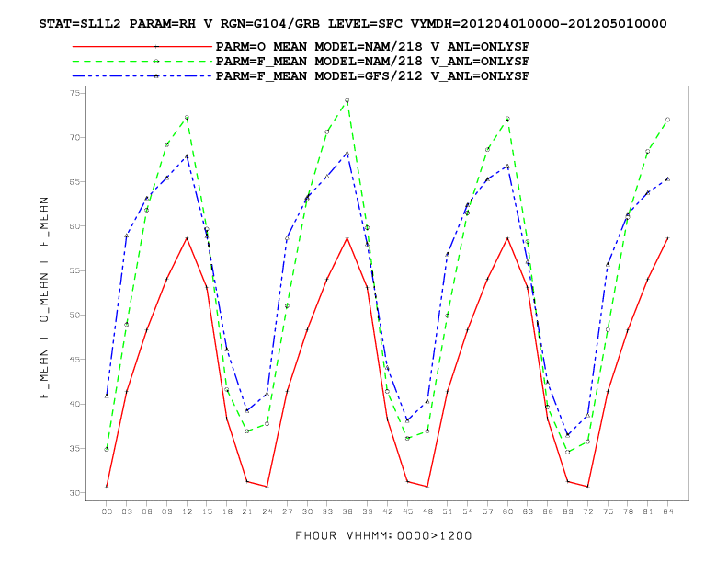Click x-axis tick label 60

507,511
